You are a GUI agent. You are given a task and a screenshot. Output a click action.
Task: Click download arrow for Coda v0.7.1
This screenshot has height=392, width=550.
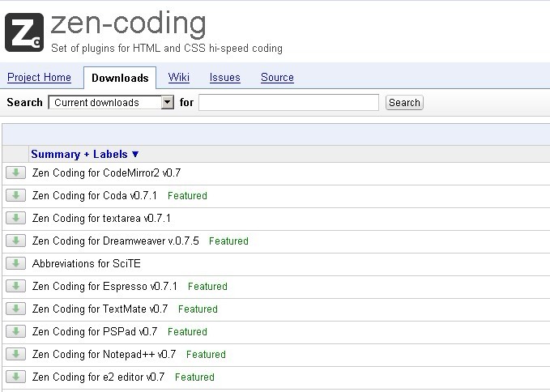point(15,195)
